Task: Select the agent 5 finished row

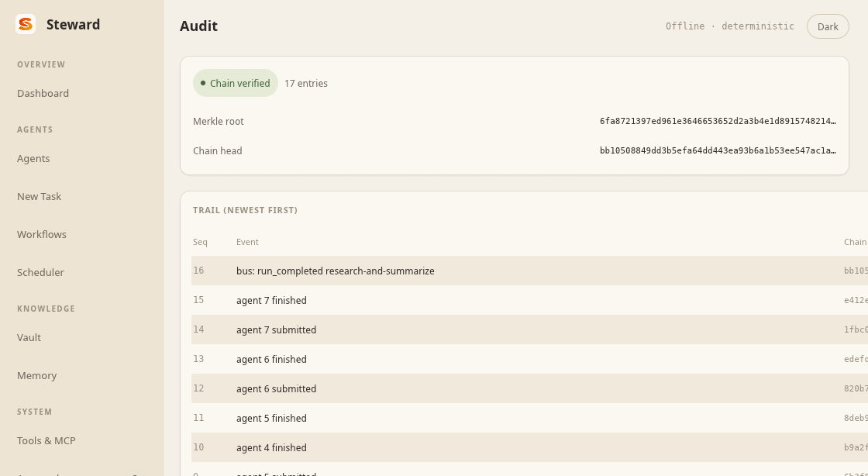Action: pos(530,418)
